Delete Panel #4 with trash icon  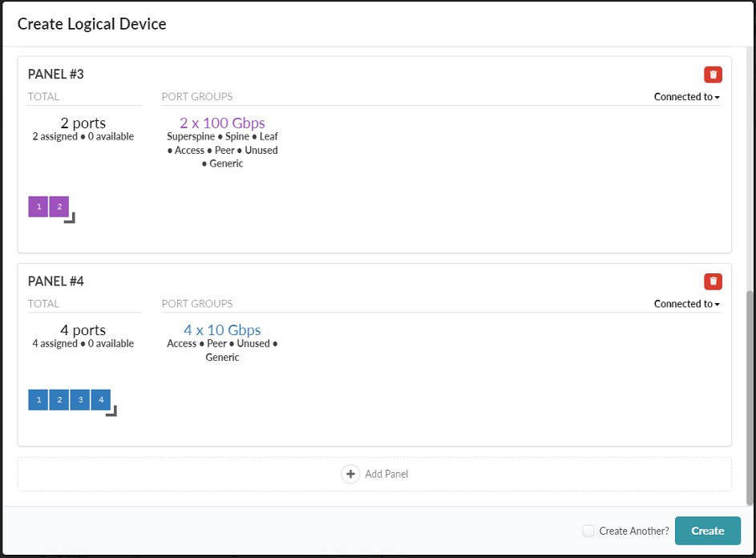point(713,281)
